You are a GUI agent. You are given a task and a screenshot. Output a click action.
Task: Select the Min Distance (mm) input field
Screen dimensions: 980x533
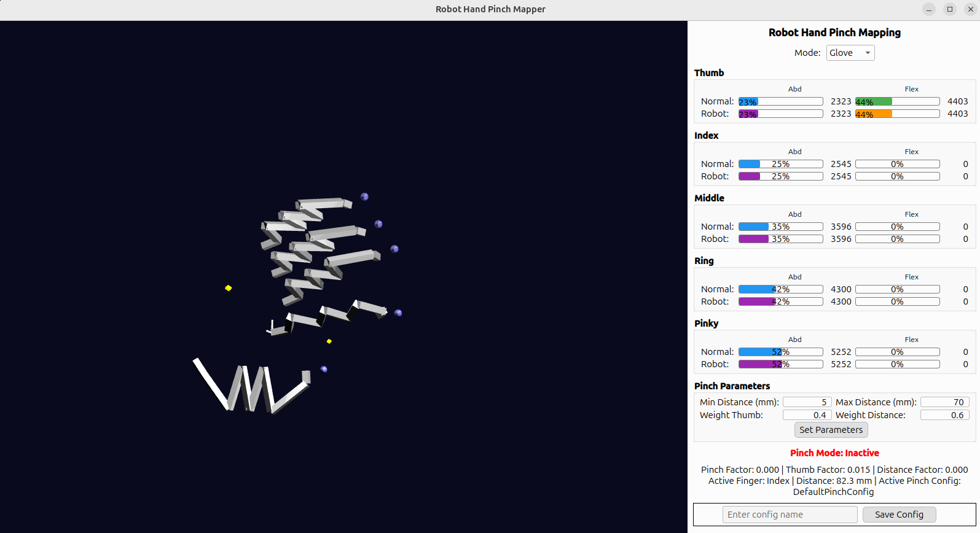807,402
